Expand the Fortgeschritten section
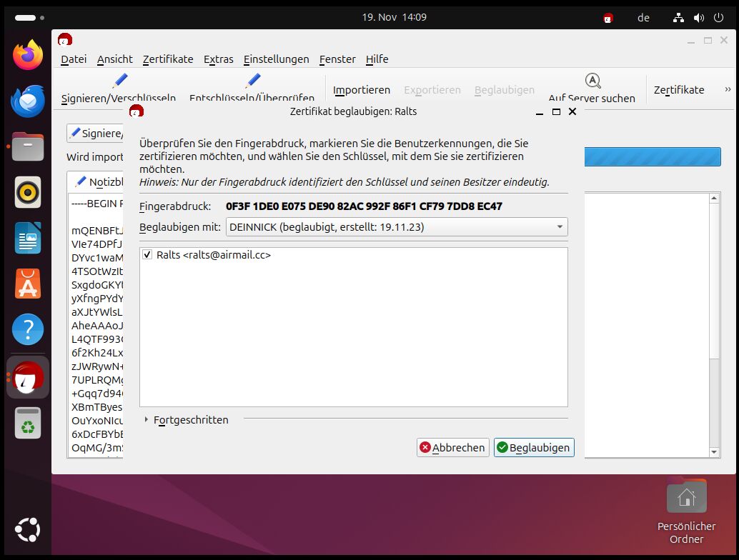This screenshot has width=739, height=560. pyautogui.click(x=147, y=420)
